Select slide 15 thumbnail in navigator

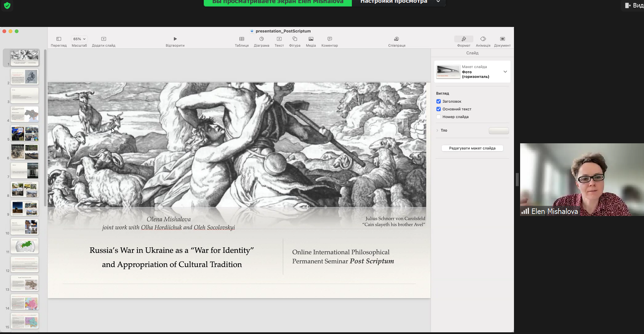(25, 321)
